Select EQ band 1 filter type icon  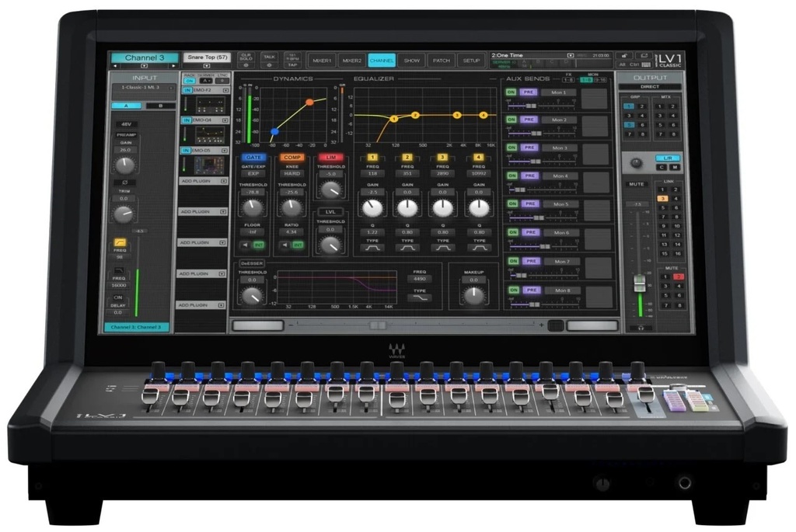click(x=373, y=248)
